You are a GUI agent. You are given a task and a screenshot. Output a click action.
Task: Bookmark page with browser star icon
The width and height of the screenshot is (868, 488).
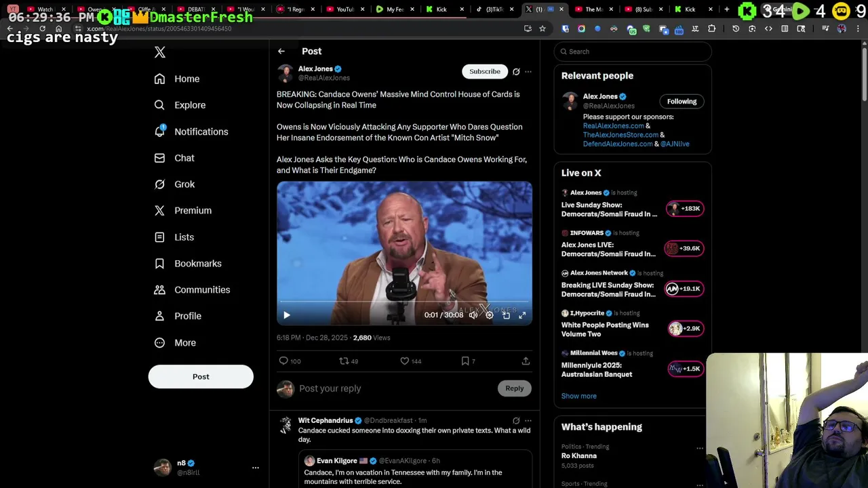tap(542, 28)
